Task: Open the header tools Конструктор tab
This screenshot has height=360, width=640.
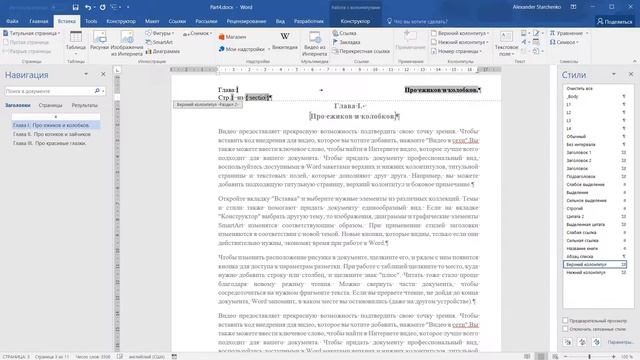Action: coord(355,21)
